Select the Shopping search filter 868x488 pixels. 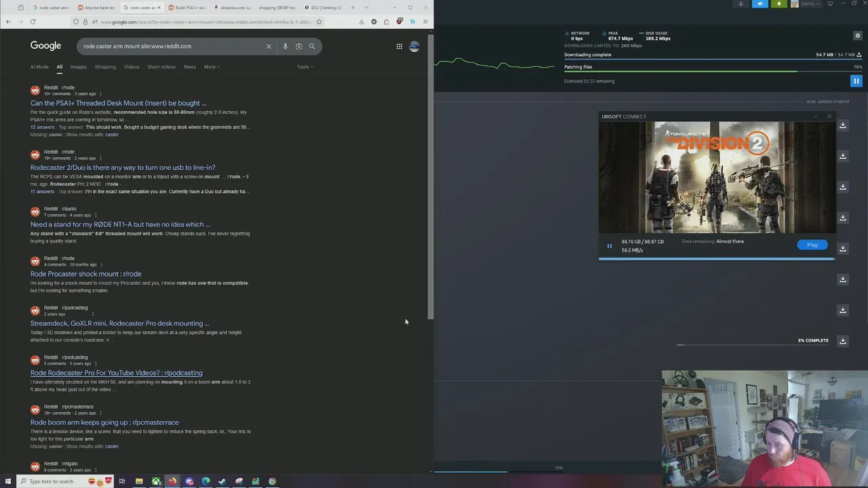105,66
